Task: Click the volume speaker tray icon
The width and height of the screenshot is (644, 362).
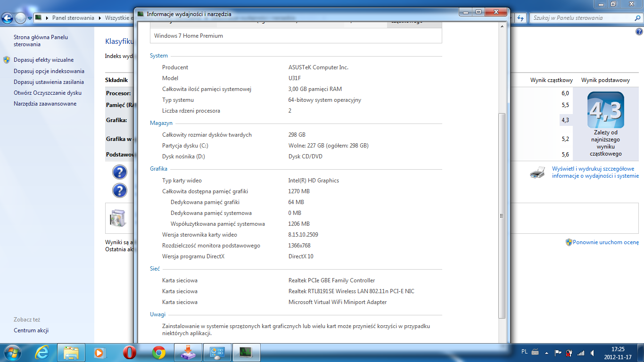Action: click(593, 352)
